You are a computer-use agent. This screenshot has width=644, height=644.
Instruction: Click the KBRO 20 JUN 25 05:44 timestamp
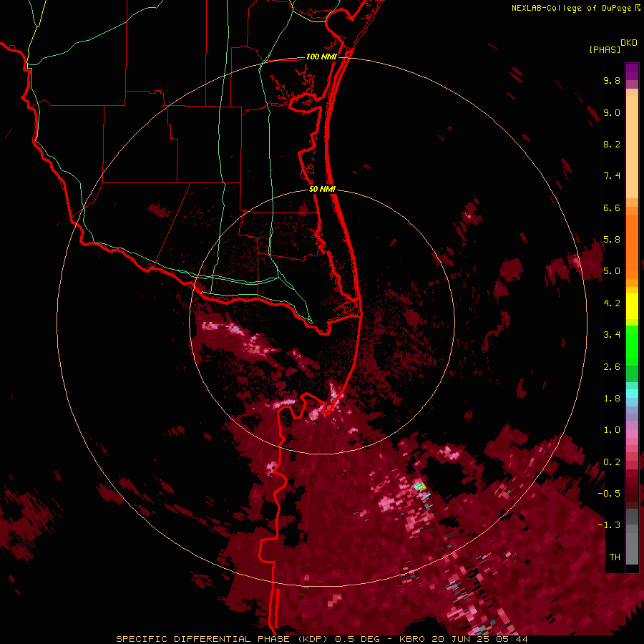tap(463, 639)
